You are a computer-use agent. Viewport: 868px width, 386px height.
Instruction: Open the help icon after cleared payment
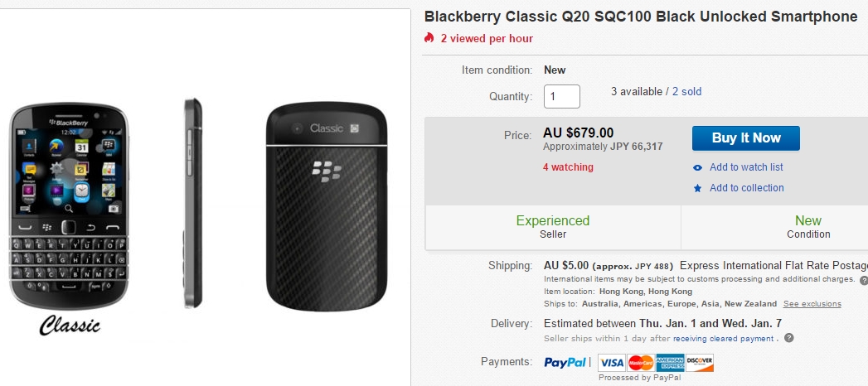[788, 338]
